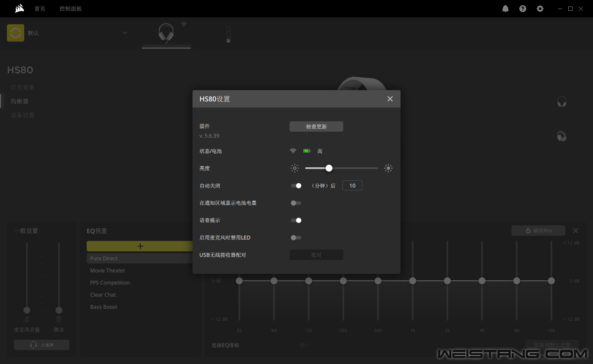Click the high brightness sun icon
593x364 pixels.
(x=388, y=168)
